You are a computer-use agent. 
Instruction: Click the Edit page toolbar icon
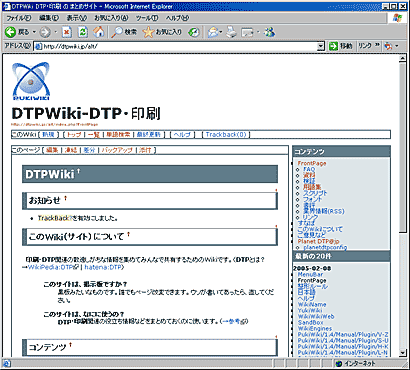(248, 32)
